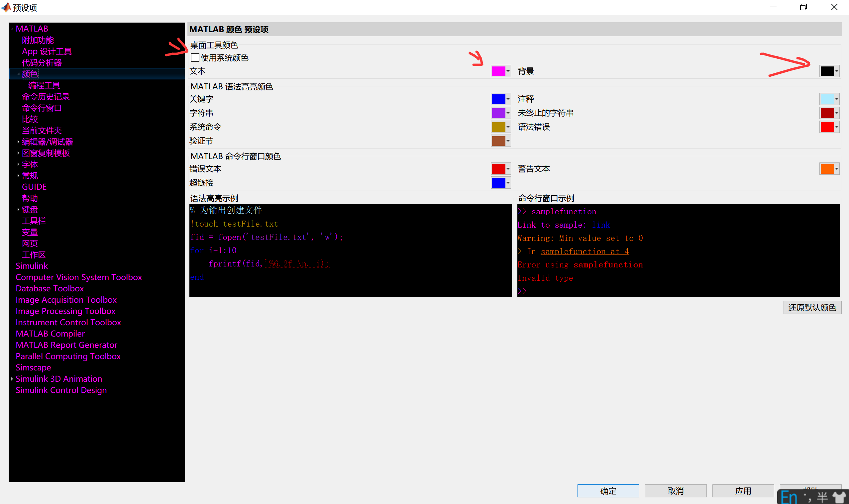Select 代码分析器 in the tree
This screenshot has width=849, height=504.
click(x=42, y=62)
